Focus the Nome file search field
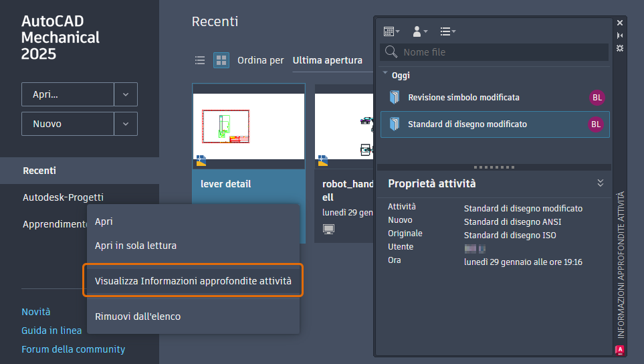Viewport: 644px width, 364px height. pos(494,52)
